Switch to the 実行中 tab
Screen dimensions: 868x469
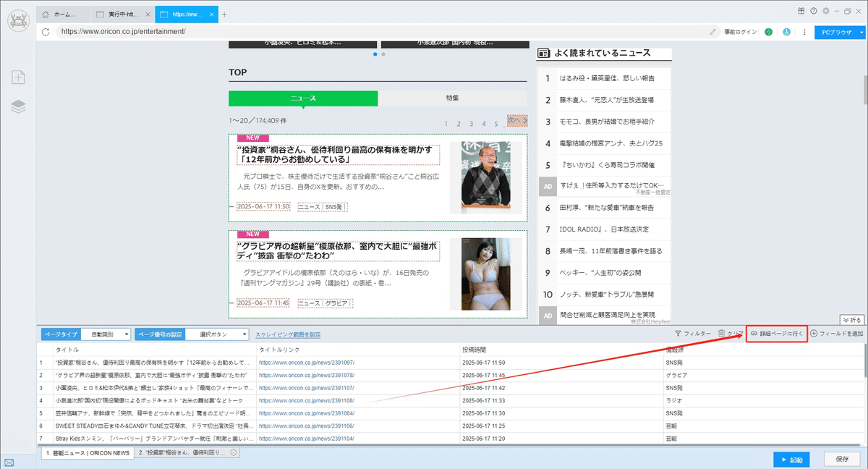tap(124, 14)
